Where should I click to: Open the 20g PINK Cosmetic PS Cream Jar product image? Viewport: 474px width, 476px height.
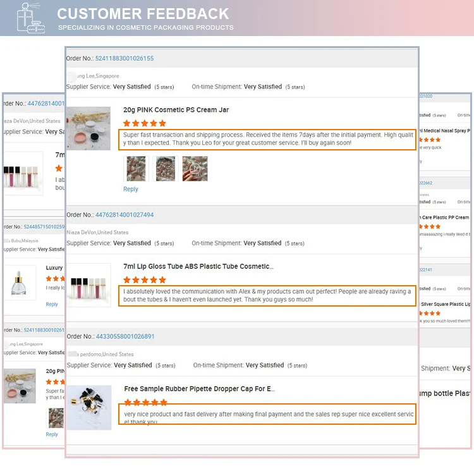coord(88,128)
